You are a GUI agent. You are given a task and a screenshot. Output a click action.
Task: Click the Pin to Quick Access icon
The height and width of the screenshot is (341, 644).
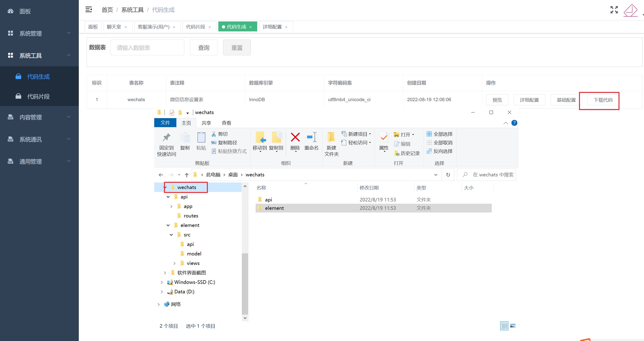pos(166,137)
